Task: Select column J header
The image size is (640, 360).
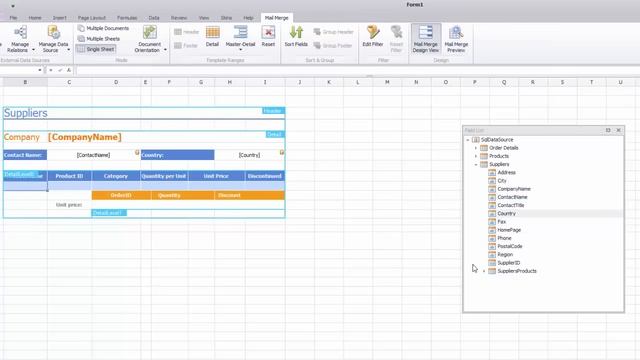Action: tap(300, 82)
